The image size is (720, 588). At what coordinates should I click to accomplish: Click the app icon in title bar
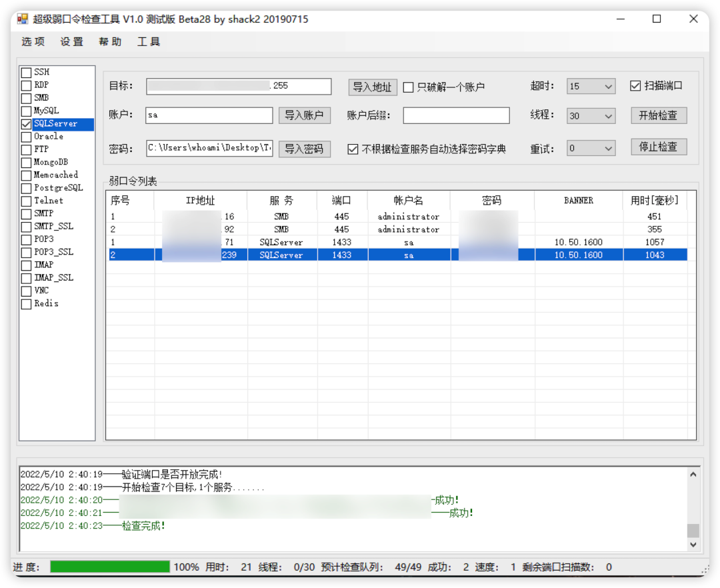coord(23,19)
